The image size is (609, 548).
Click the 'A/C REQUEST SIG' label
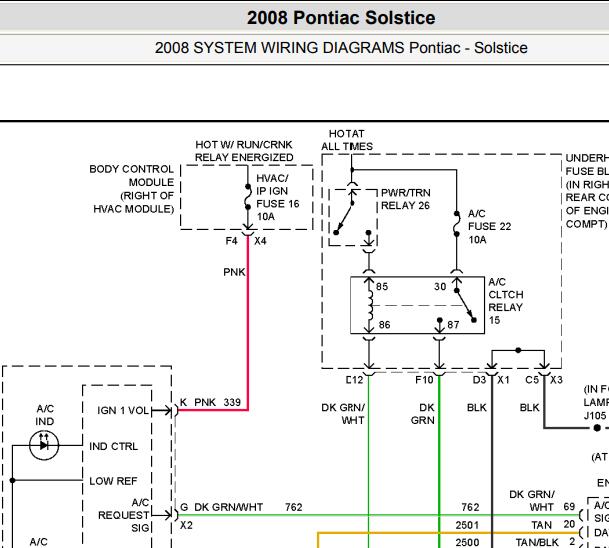click(124, 515)
